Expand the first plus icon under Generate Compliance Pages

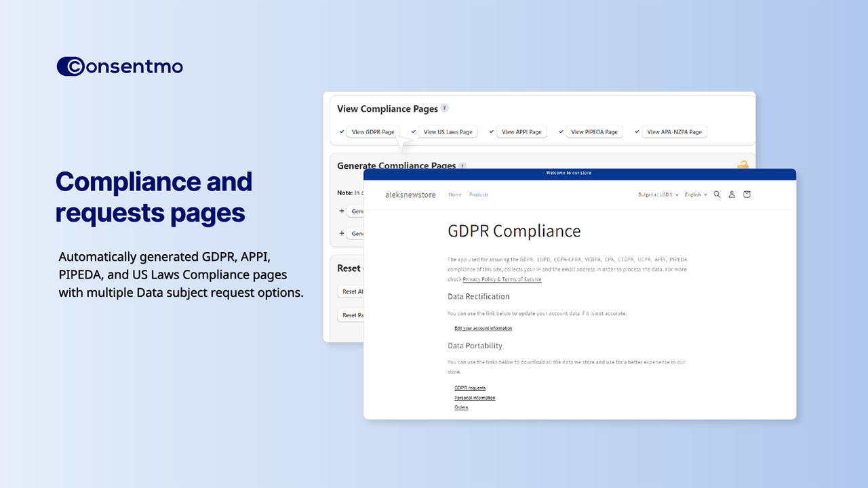tap(341, 211)
